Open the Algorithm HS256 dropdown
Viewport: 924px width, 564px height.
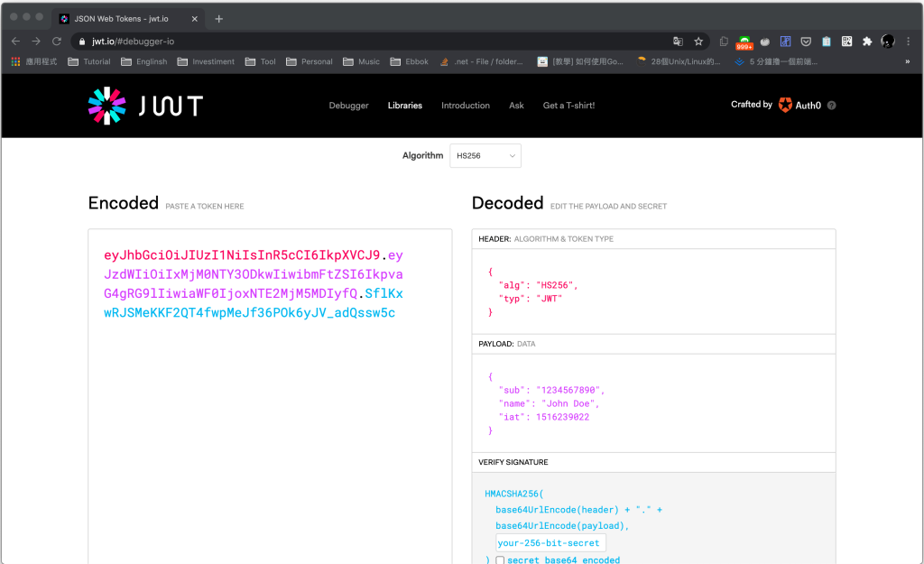[485, 155]
